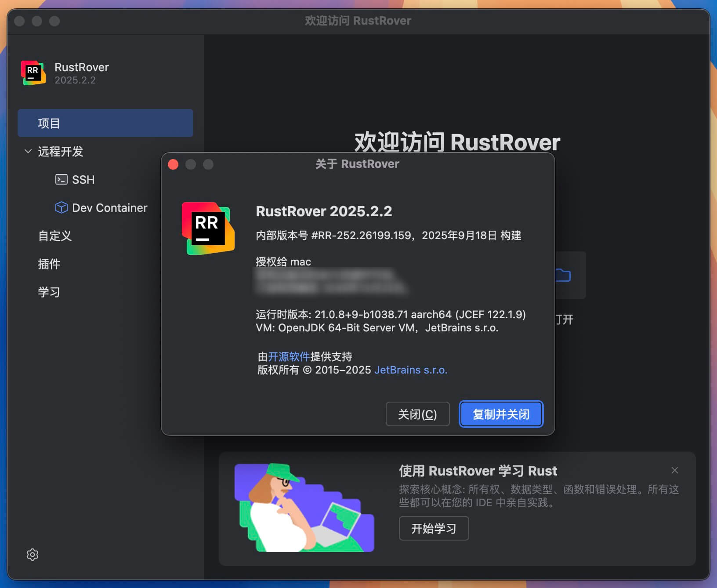Select Dev Container in sidebar
This screenshot has width=717, height=588.
tap(109, 208)
